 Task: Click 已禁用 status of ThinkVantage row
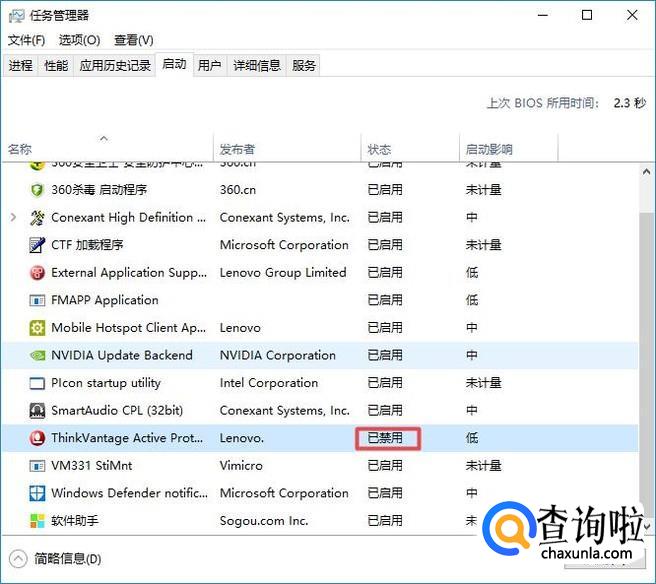(x=385, y=438)
